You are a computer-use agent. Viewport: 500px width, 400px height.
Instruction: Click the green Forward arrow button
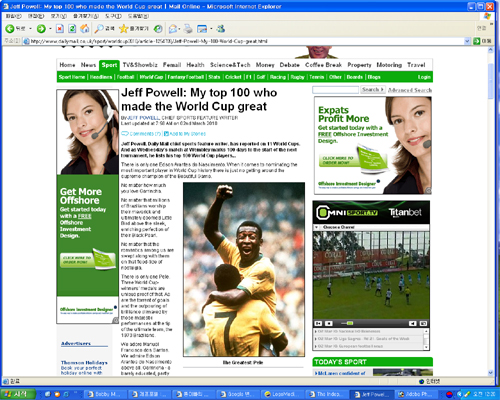(41, 29)
